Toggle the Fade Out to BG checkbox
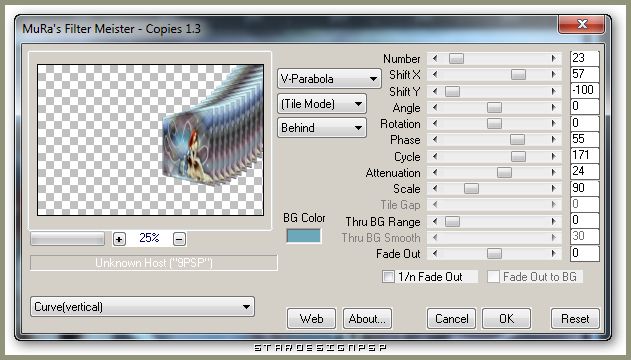The image size is (631, 360). pyautogui.click(x=493, y=277)
